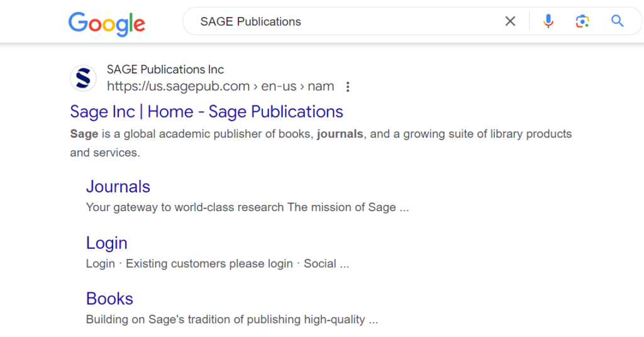Submit search using magnifying glass icon

tap(618, 21)
